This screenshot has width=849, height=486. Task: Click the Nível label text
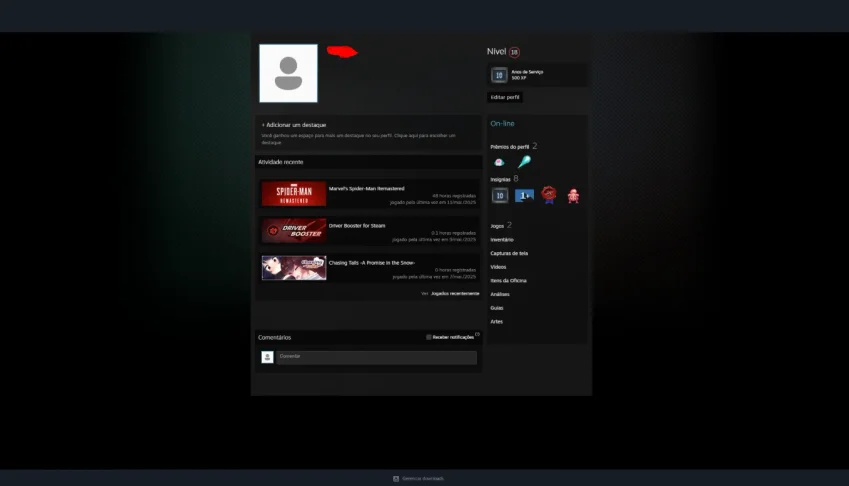click(x=496, y=51)
